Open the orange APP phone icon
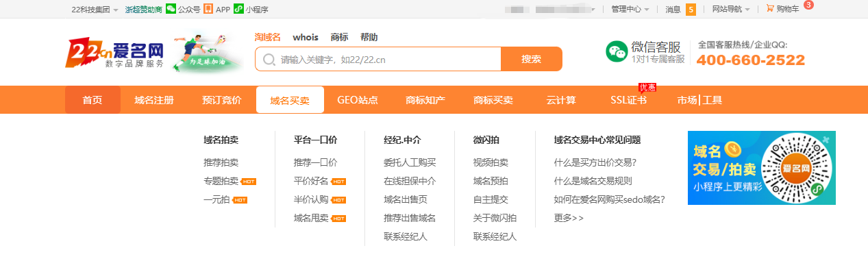Screen dimensions: 868x259 208,9
